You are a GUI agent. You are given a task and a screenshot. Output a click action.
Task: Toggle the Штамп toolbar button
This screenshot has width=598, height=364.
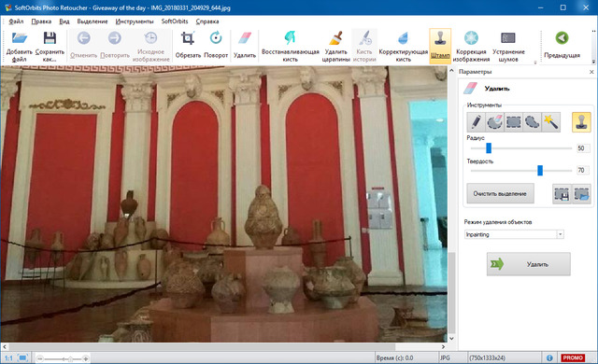440,46
